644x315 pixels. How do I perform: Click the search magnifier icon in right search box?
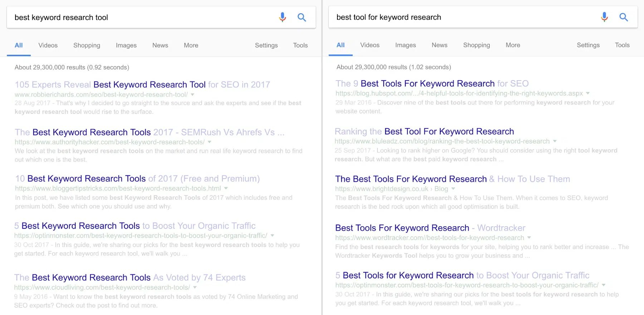624,17
